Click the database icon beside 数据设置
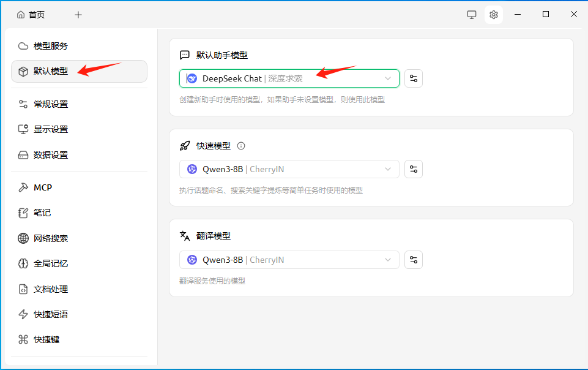 click(x=23, y=154)
